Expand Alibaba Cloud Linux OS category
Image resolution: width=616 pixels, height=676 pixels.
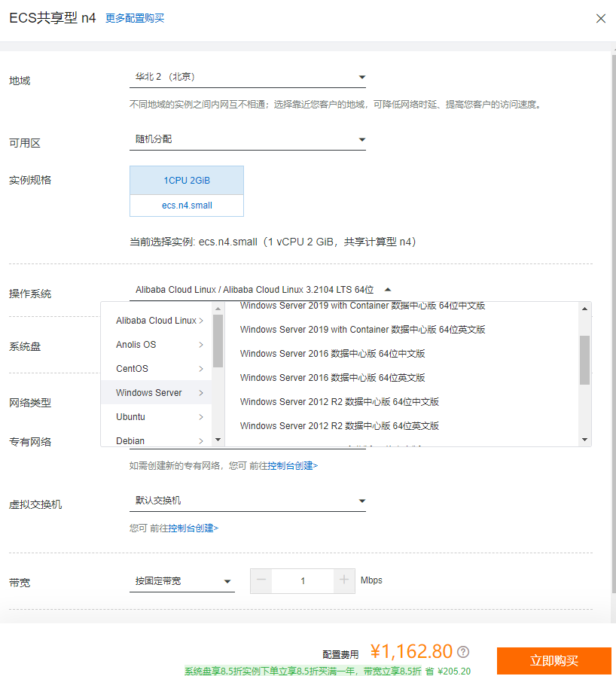(156, 321)
